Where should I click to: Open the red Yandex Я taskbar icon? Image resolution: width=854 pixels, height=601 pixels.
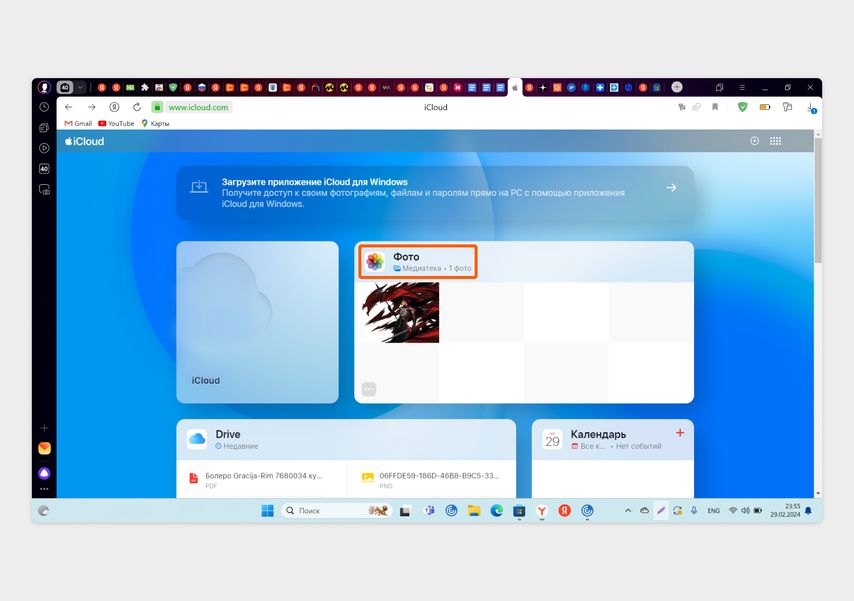[564, 511]
